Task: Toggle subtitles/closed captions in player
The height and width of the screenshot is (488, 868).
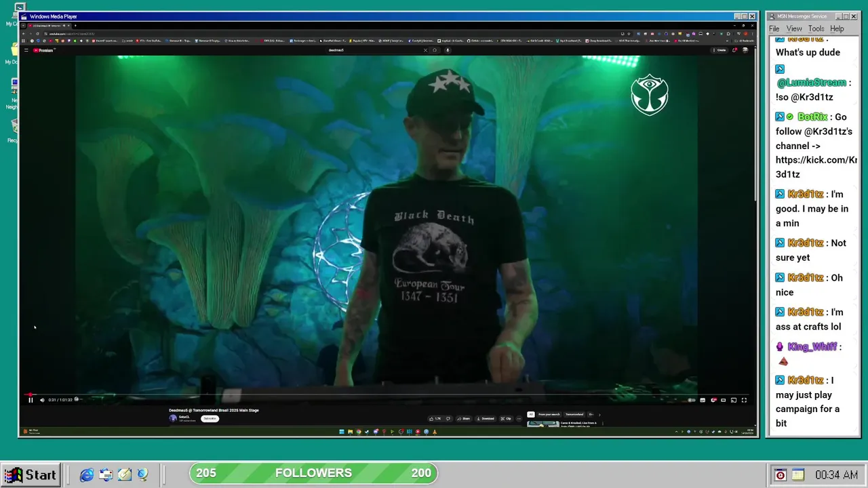Action: tap(703, 400)
